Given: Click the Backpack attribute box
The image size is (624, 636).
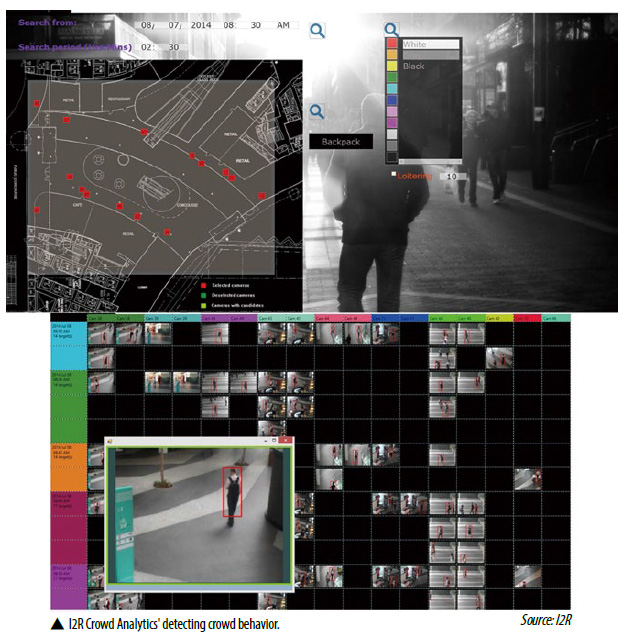Looking at the screenshot, I should 341,142.
